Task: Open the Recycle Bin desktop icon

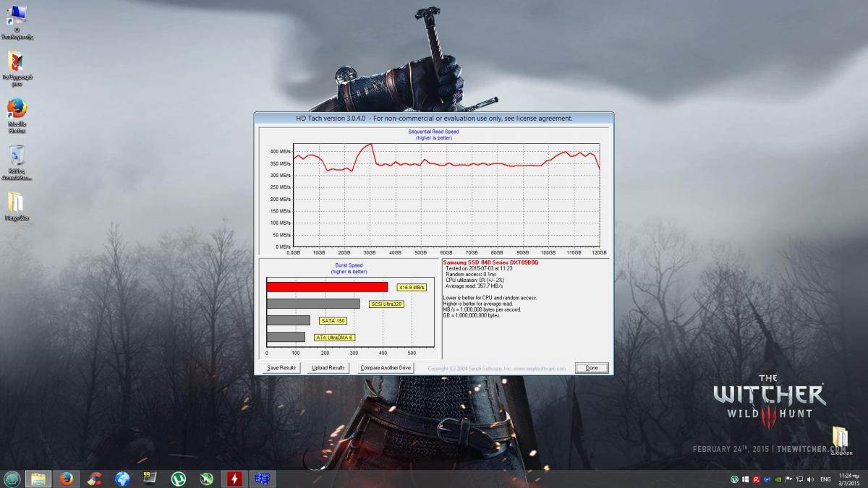Action: point(17,163)
